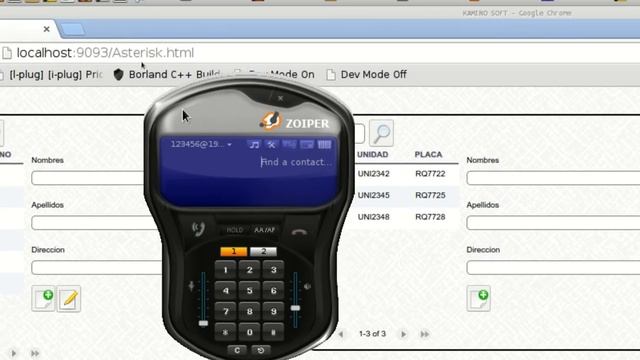The height and width of the screenshot is (360, 640).
Task: Click the right form Direccion input
Action: click(x=553, y=268)
